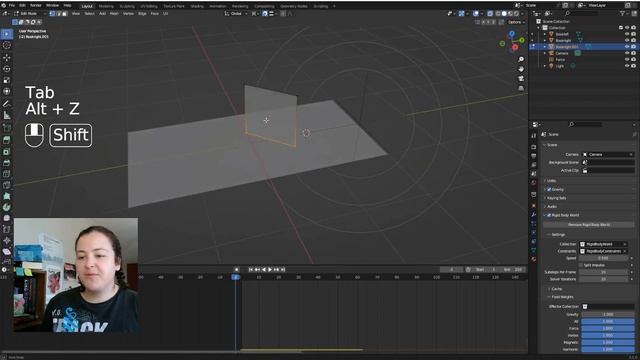Select the Scale tool

[x=7, y=80]
